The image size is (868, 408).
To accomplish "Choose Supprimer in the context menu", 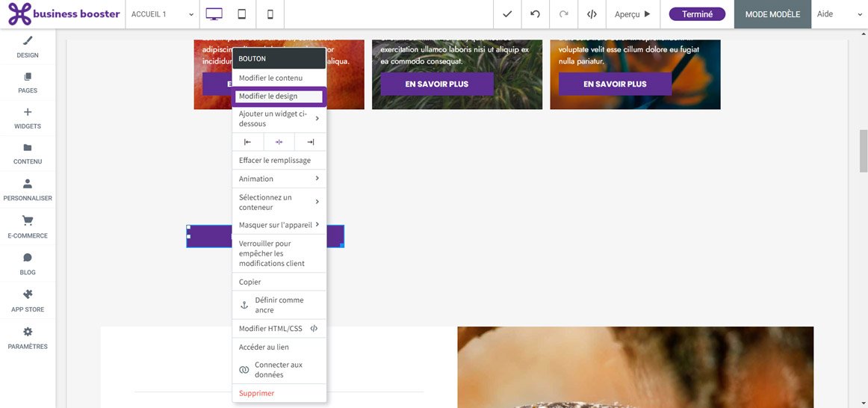I will click(257, 393).
